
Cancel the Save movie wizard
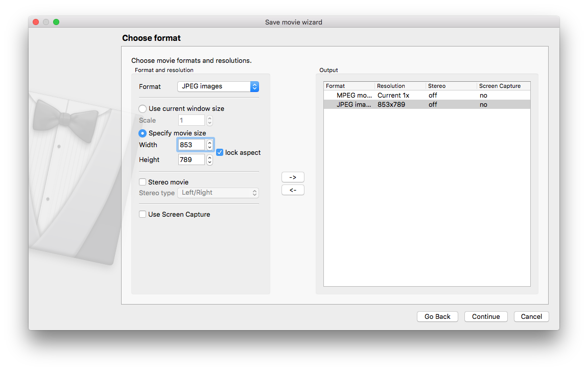tap(531, 317)
